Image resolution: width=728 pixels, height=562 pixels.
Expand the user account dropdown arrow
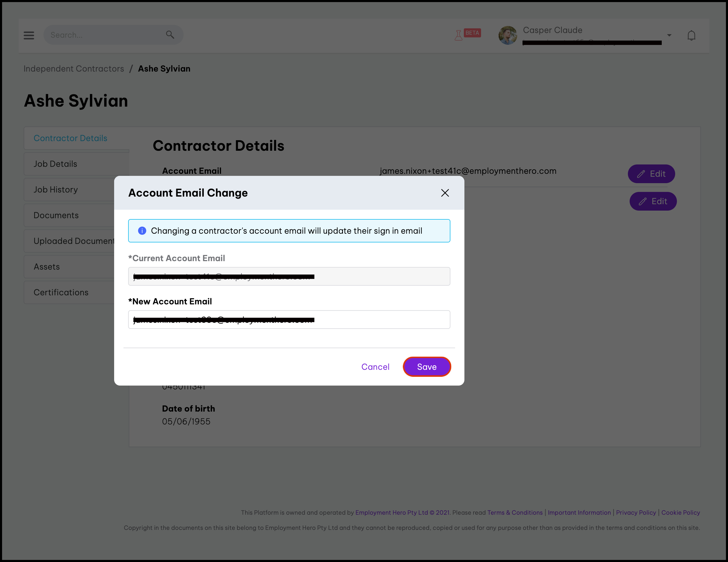click(669, 35)
